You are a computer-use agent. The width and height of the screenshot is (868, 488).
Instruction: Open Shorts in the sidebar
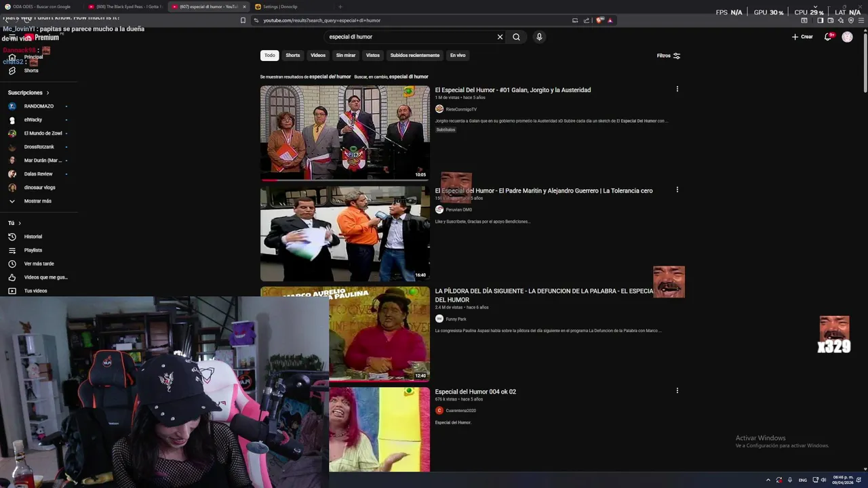pyautogui.click(x=31, y=70)
